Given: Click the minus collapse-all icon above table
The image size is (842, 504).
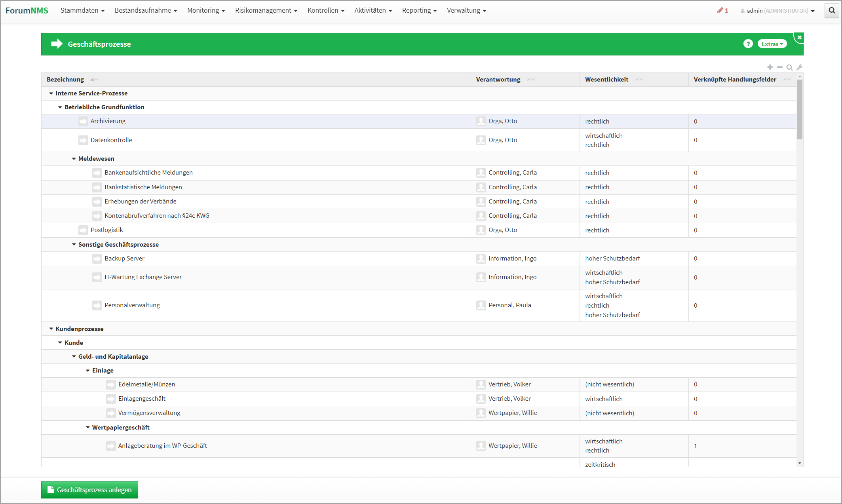Looking at the screenshot, I should tap(779, 67).
